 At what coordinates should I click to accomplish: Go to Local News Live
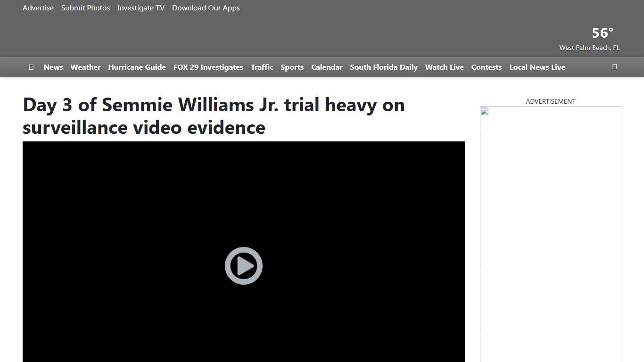pyautogui.click(x=537, y=67)
